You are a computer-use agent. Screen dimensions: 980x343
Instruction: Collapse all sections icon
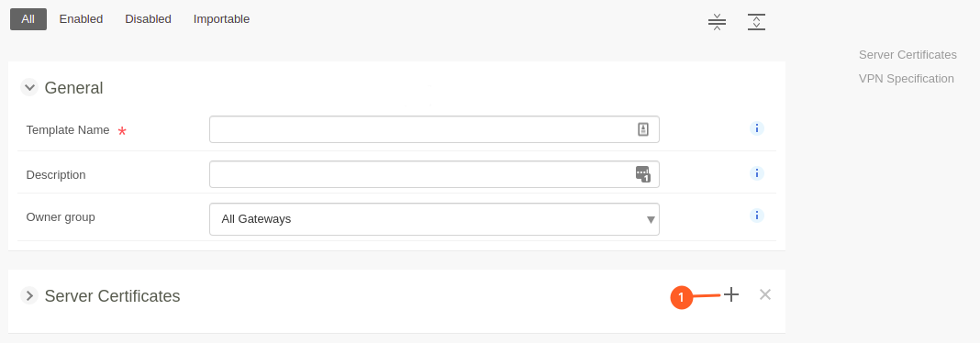pos(717,22)
